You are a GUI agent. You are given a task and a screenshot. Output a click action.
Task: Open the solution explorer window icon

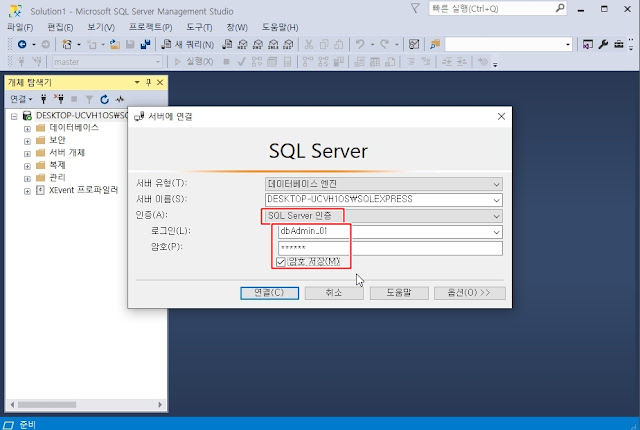(588, 44)
